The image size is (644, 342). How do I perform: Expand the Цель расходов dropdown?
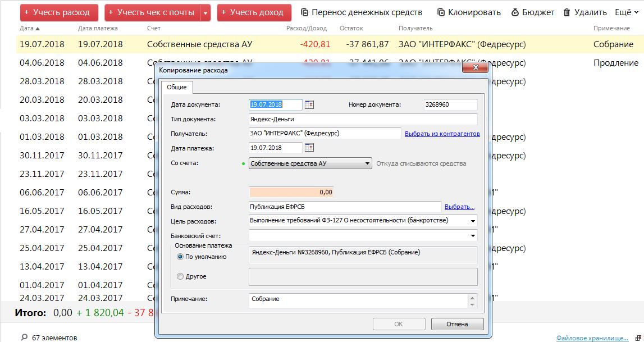tap(473, 221)
